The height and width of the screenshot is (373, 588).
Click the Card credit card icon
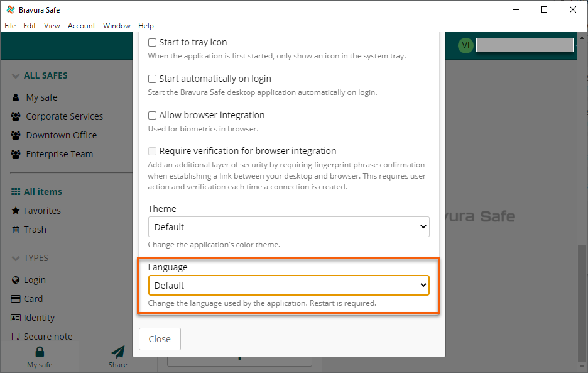tap(16, 299)
